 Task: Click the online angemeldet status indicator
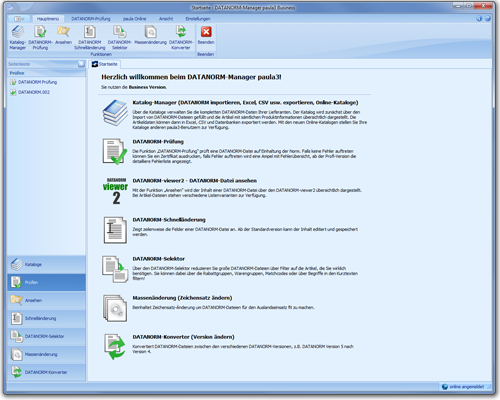(463, 387)
